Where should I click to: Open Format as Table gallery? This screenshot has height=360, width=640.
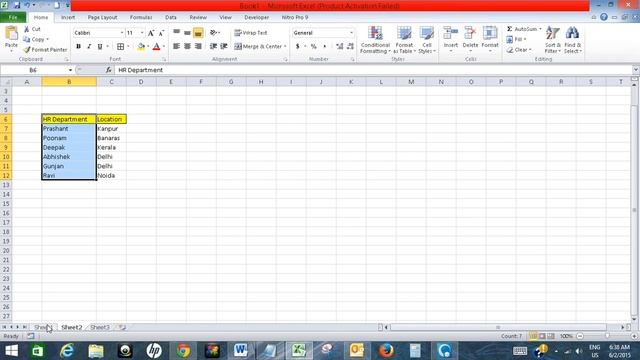(404, 40)
